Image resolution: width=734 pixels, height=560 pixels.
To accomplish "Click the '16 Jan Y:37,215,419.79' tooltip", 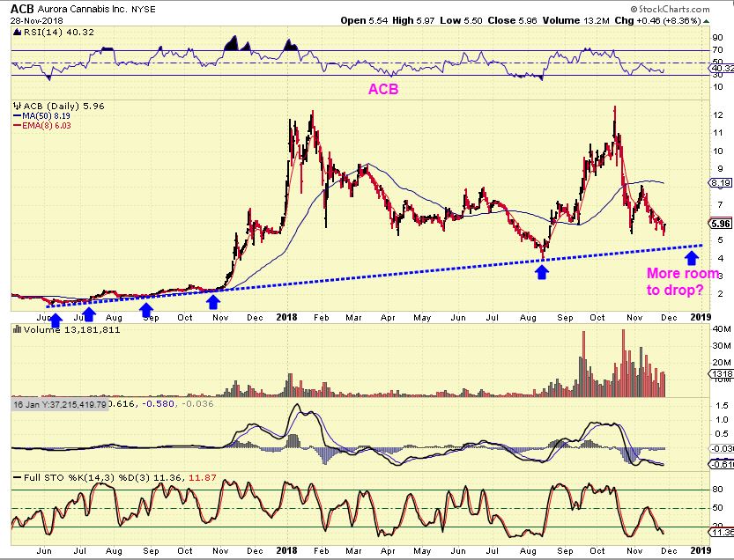I will tap(59, 404).
